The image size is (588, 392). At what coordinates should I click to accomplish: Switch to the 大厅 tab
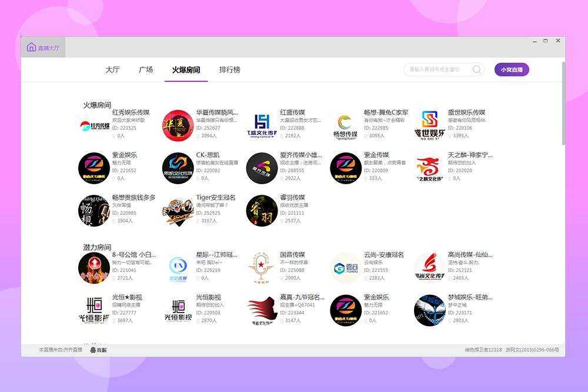[x=112, y=70]
